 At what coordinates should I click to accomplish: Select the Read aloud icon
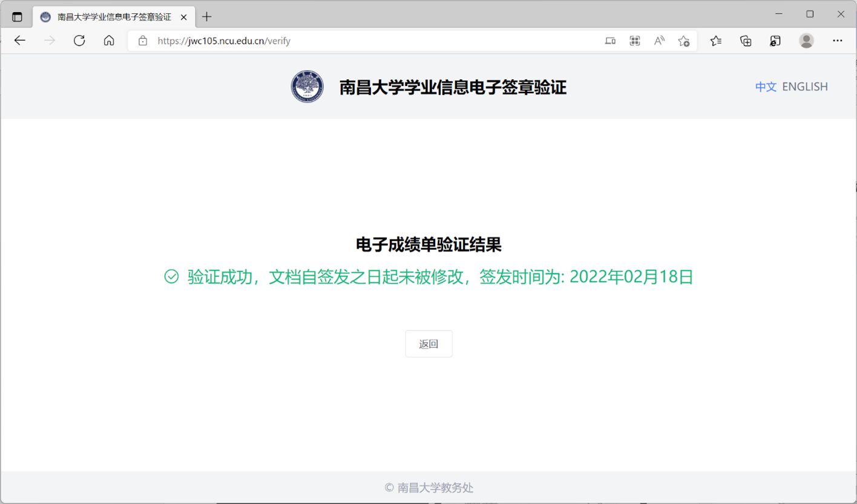tap(658, 41)
